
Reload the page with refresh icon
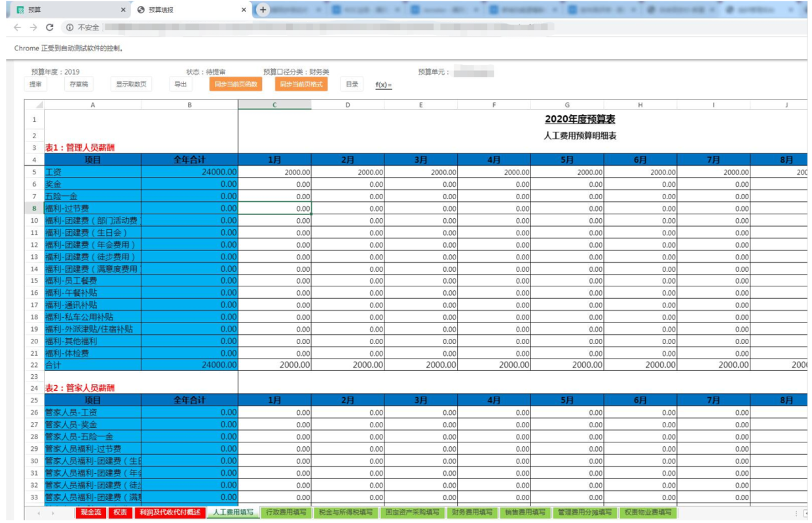pos(50,28)
